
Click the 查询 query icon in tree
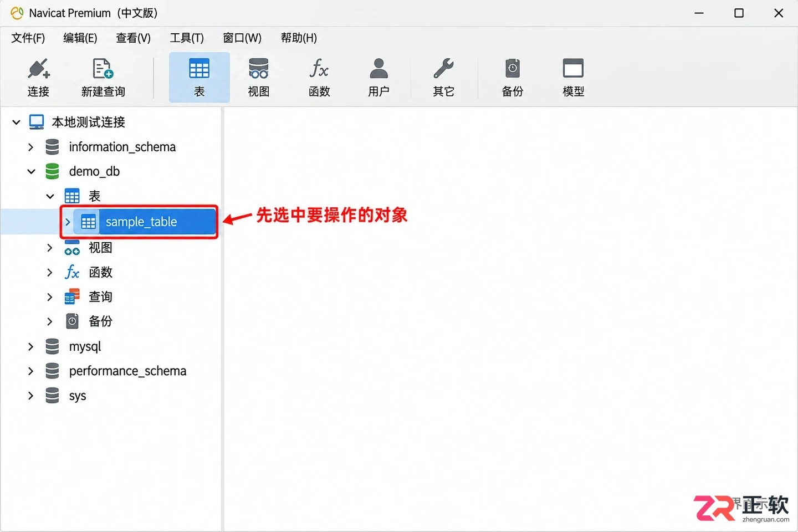pyautogui.click(x=72, y=297)
